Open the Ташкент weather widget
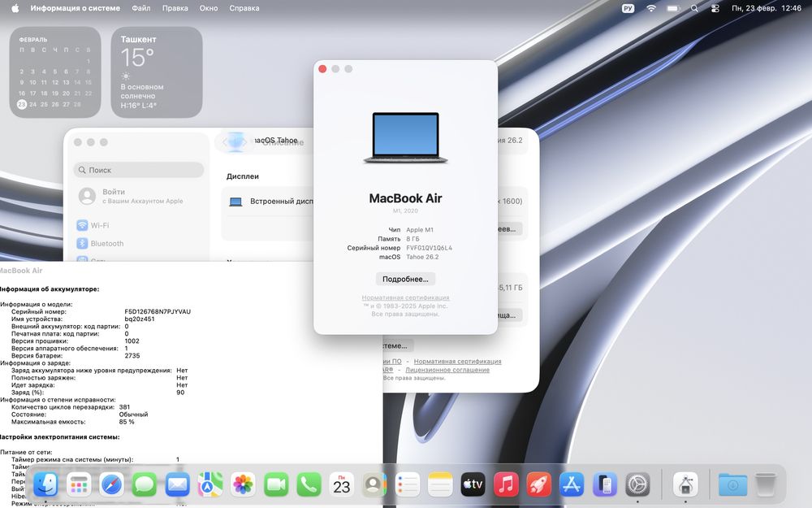This screenshot has height=508, width=812. [x=157, y=72]
